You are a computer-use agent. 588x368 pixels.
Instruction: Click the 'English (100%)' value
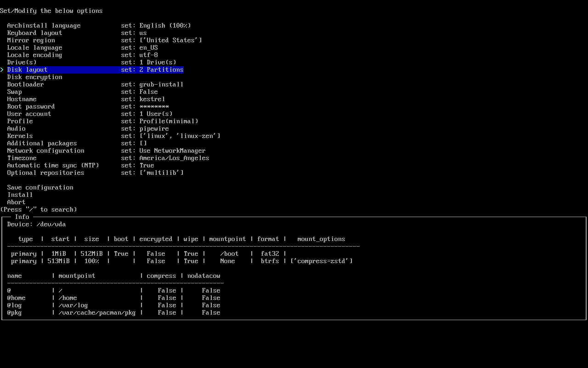tap(165, 26)
